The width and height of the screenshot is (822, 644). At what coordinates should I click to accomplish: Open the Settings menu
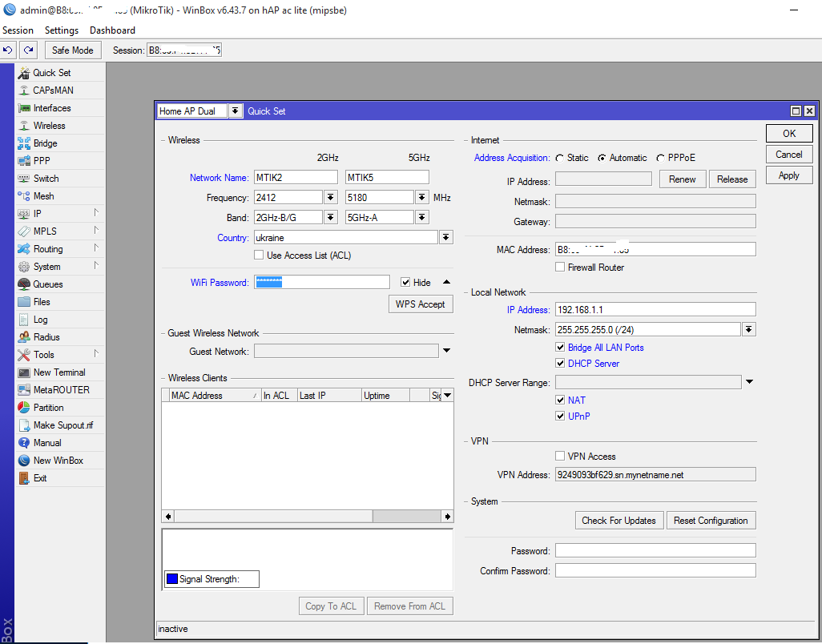point(62,30)
